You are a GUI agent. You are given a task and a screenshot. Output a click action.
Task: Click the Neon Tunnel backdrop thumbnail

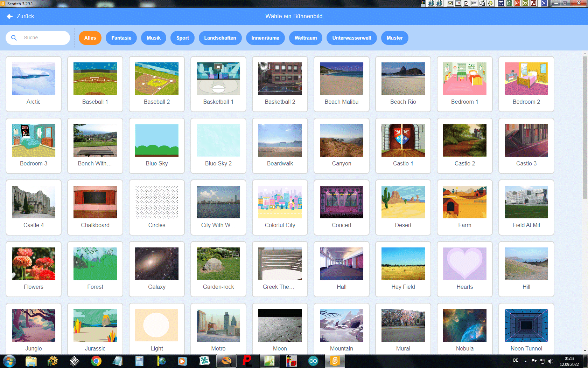click(526, 325)
